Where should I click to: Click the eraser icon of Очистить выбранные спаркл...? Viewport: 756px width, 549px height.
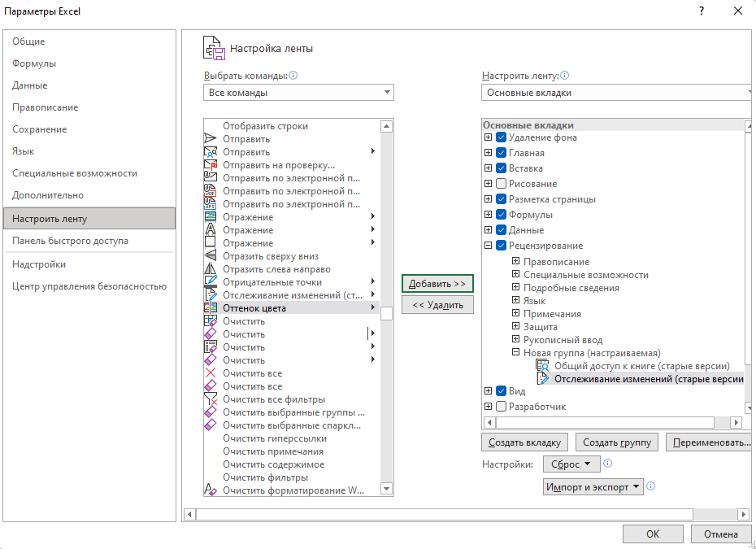(211, 425)
